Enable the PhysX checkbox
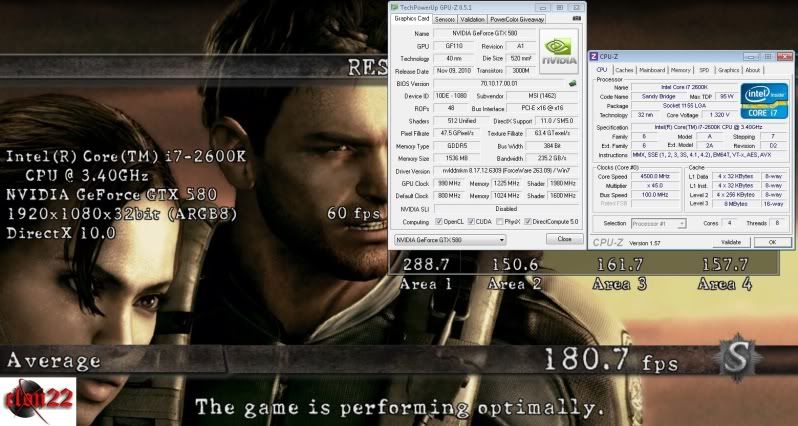The image size is (798, 426). [x=496, y=222]
